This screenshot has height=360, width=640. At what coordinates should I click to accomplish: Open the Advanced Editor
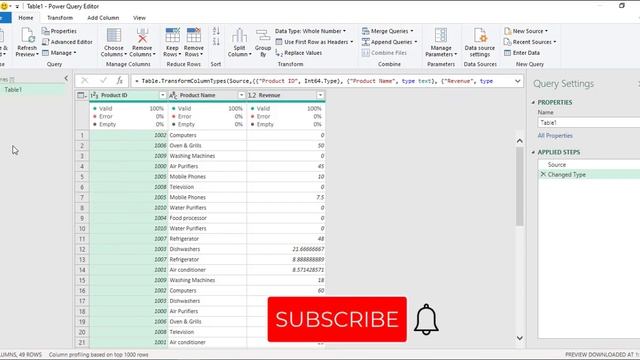click(x=67, y=42)
